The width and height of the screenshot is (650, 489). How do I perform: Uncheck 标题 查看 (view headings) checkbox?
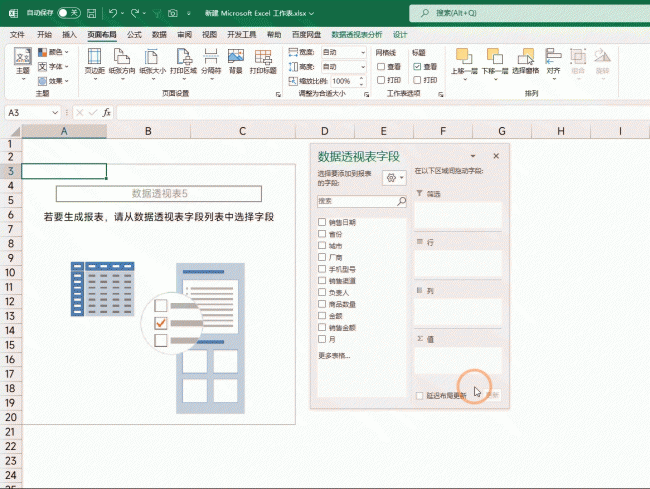[417, 67]
